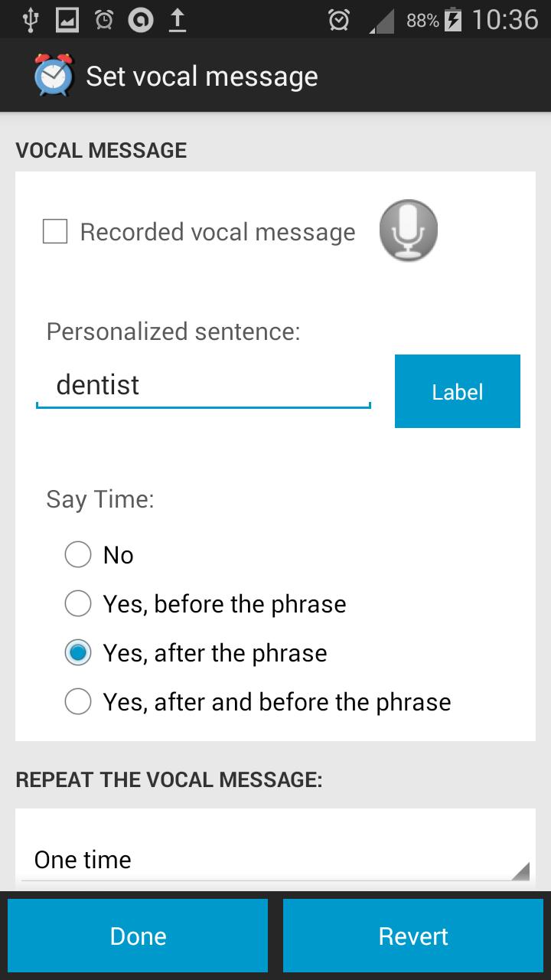
Task: Tap the right-side alarm status icon
Action: pos(339,20)
